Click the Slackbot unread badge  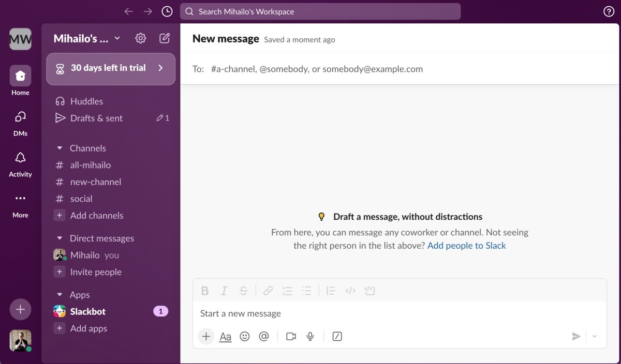click(160, 311)
